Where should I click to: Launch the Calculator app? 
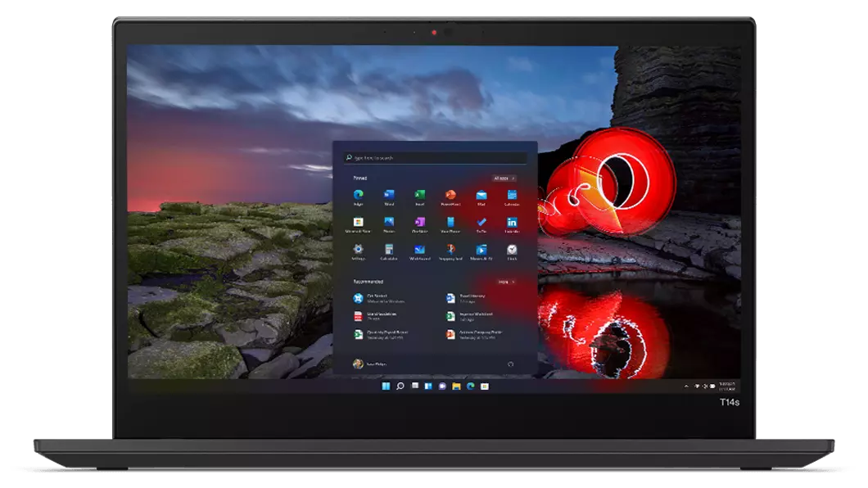(389, 249)
